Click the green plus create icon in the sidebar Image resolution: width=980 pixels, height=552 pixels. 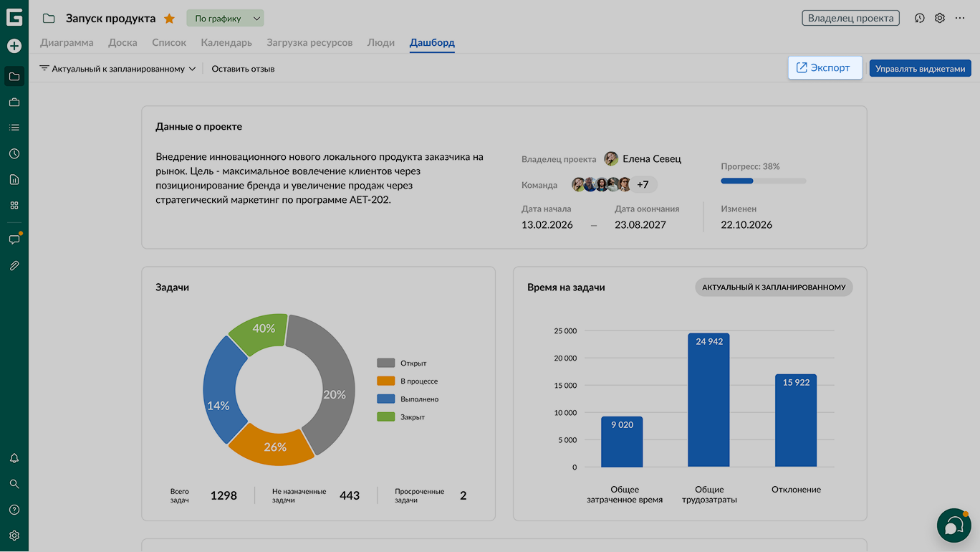tap(14, 46)
